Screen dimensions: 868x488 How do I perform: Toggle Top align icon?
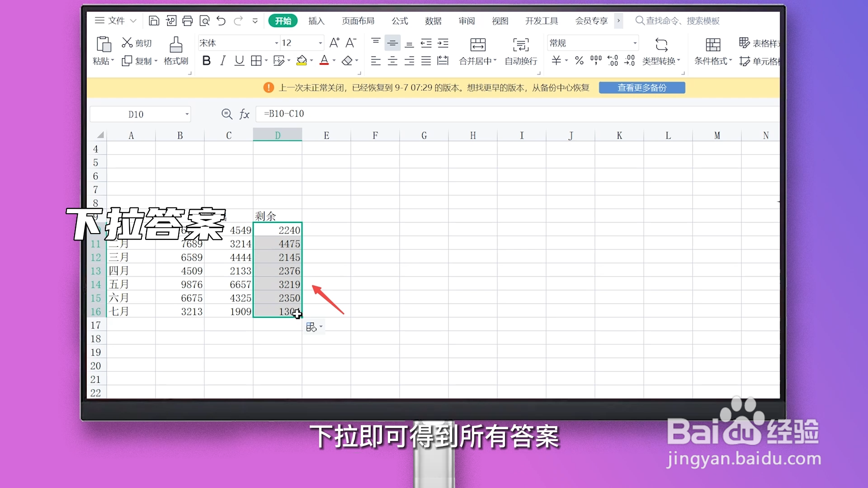(x=376, y=43)
